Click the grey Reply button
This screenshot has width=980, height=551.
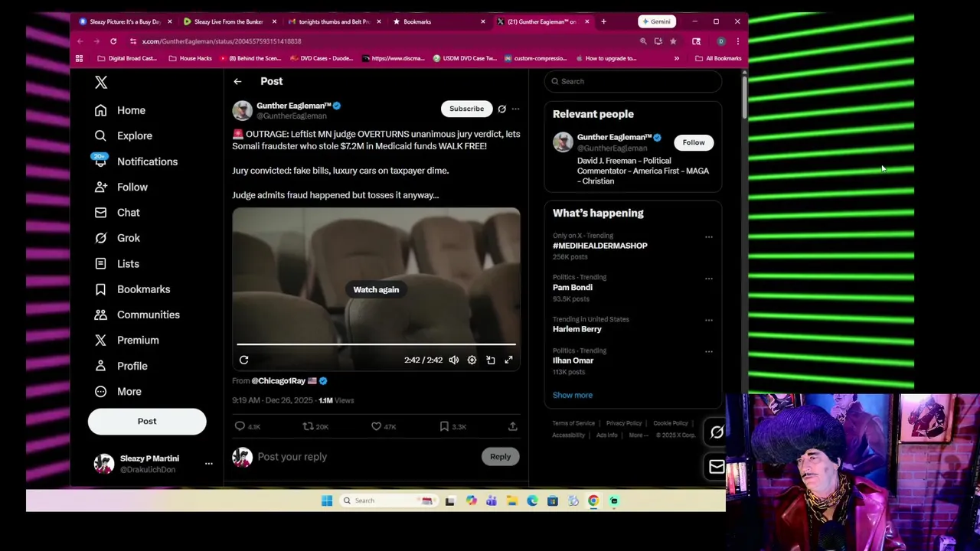click(x=500, y=457)
